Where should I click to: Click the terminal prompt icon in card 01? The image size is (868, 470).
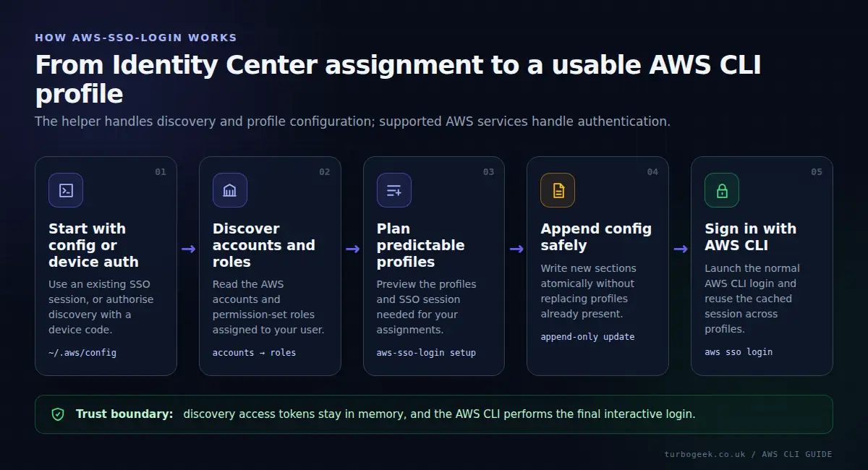66,190
